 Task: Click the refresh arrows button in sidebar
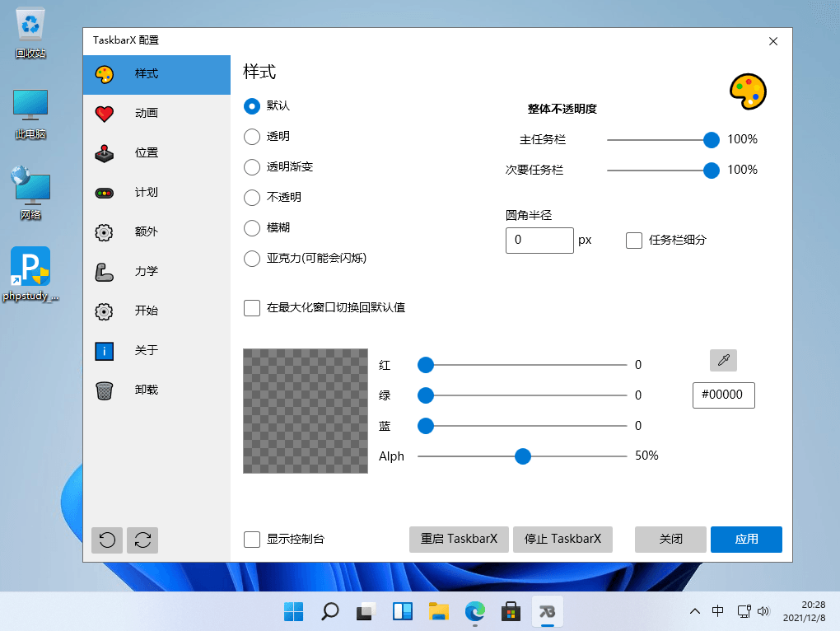142,540
